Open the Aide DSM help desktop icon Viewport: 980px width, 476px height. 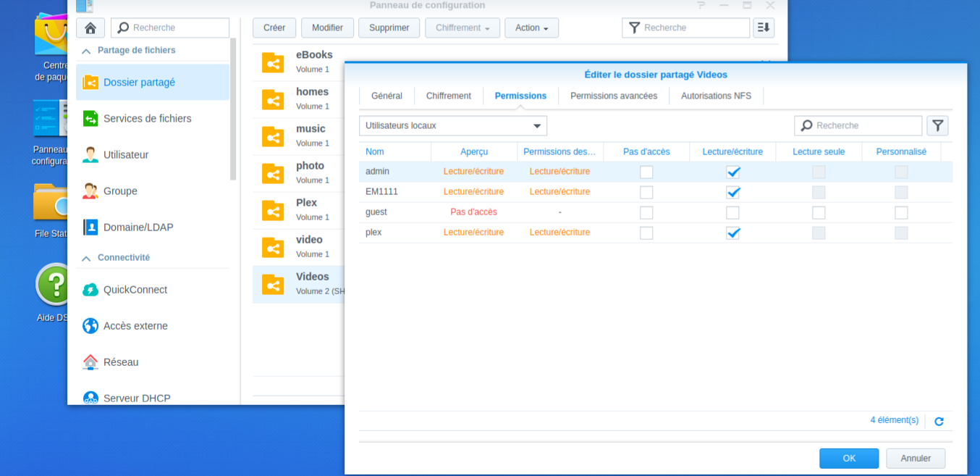54,285
